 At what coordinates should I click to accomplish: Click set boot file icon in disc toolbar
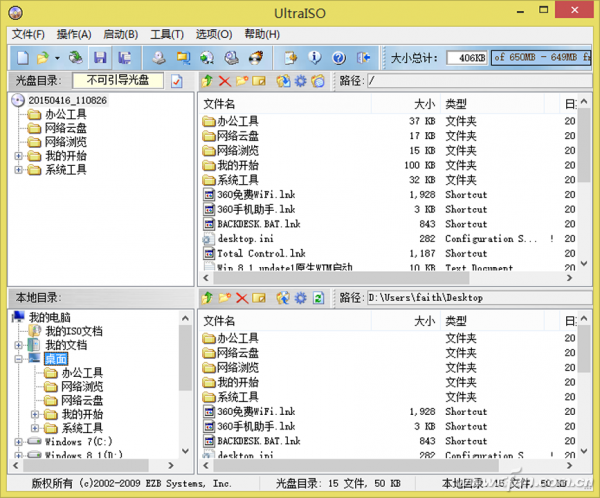pyautogui.click(x=318, y=81)
